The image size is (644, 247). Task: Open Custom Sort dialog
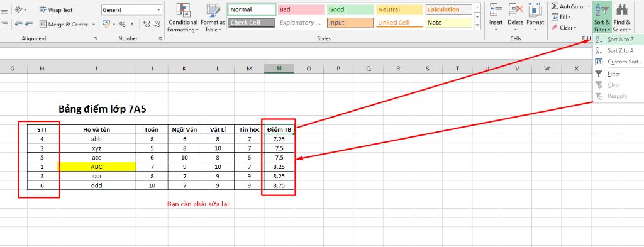(x=619, y=62)
